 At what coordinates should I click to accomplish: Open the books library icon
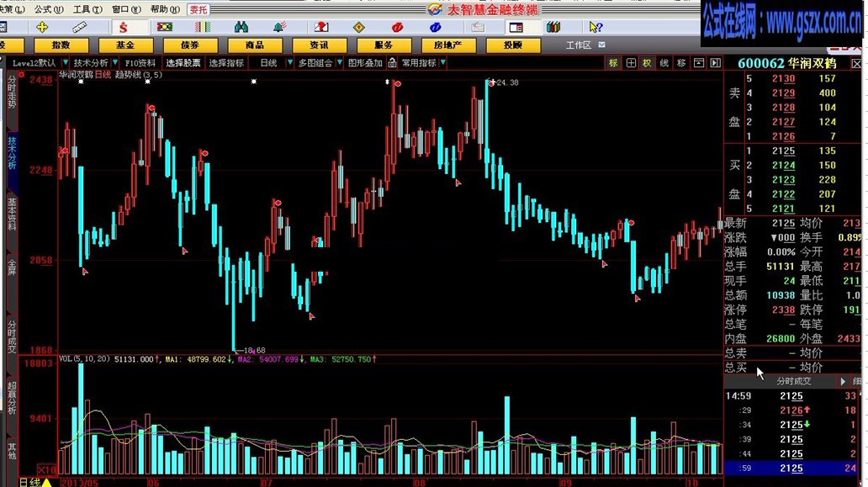(x=553, y=27)
